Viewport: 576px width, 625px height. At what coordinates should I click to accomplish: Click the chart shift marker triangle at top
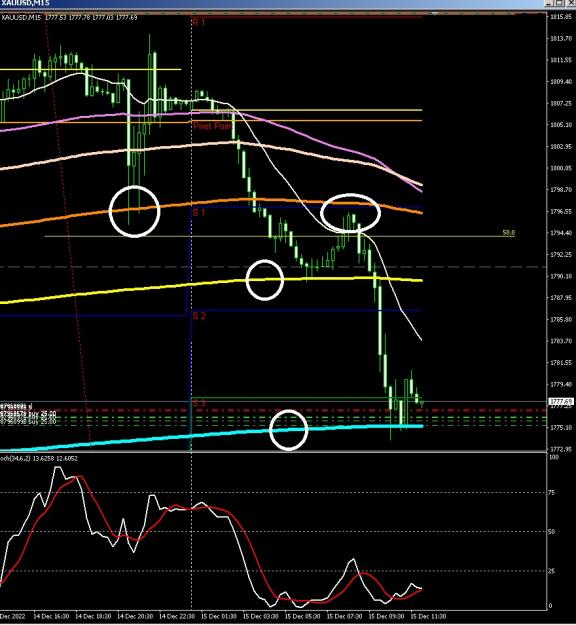tap(434, 14)
